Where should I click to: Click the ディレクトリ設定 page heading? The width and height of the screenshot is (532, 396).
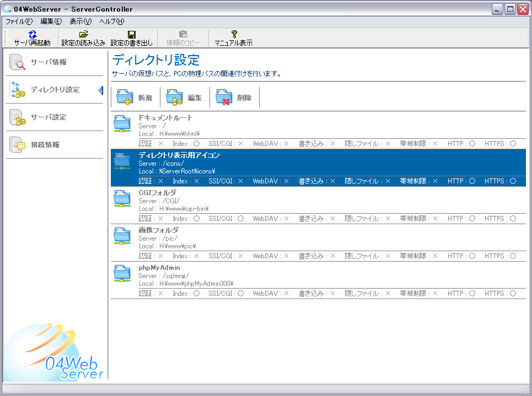(155, 60)
